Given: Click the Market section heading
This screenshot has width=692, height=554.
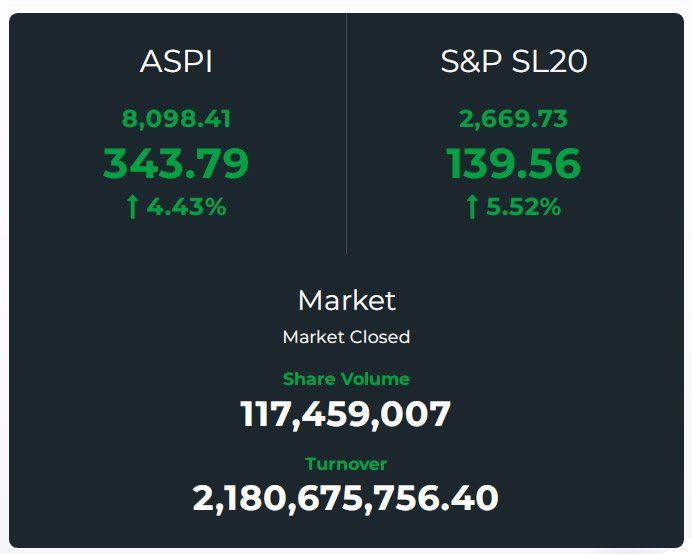Looking at the screenshot, I should [x=346, y=301].
